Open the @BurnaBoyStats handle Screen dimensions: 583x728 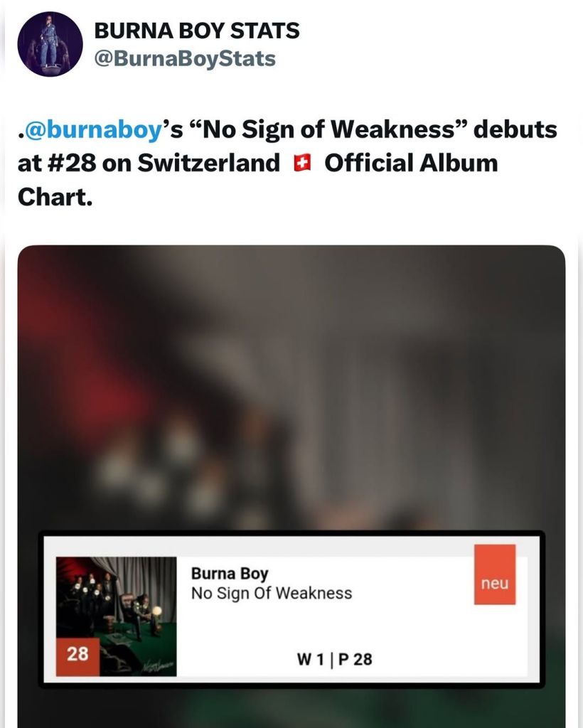click(x=185, y=58)
